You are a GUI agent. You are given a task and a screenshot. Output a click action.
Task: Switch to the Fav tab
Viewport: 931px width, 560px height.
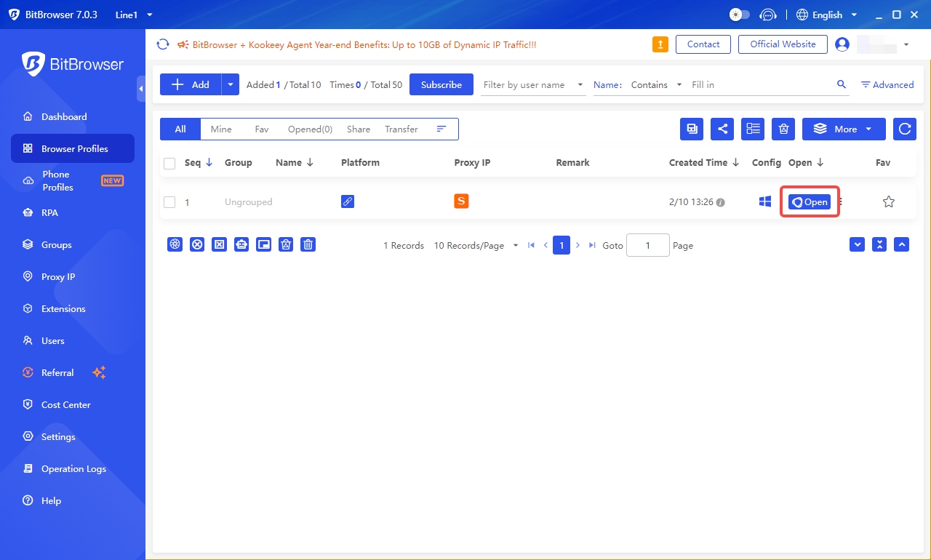[x=261, y=129]
